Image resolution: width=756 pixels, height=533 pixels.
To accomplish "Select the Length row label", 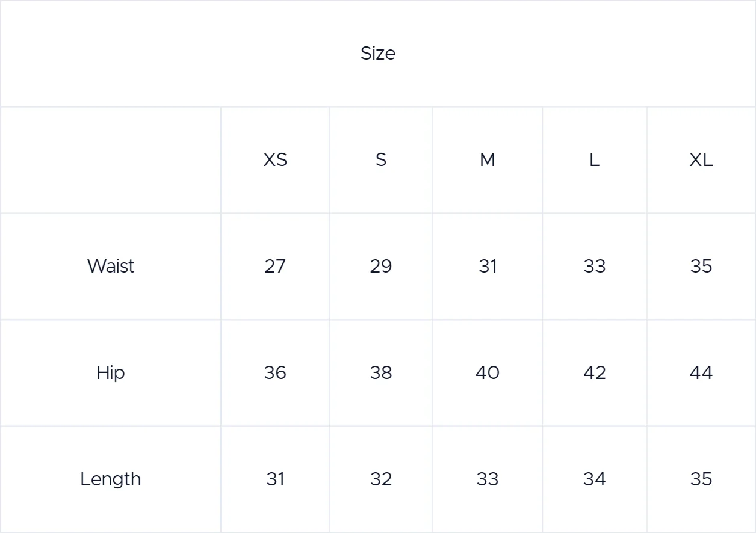I will click(111, 479).
